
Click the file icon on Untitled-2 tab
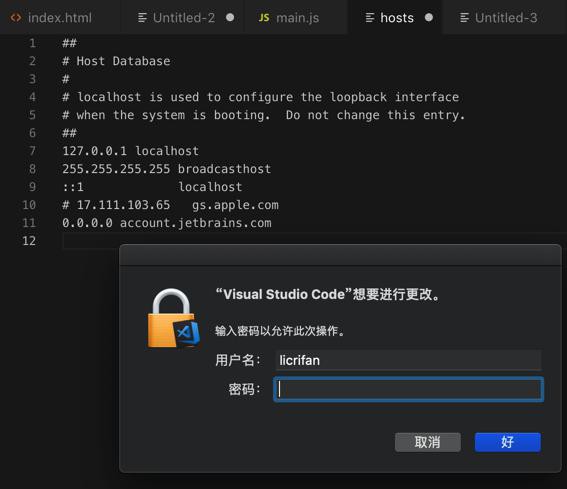(142, 18)
